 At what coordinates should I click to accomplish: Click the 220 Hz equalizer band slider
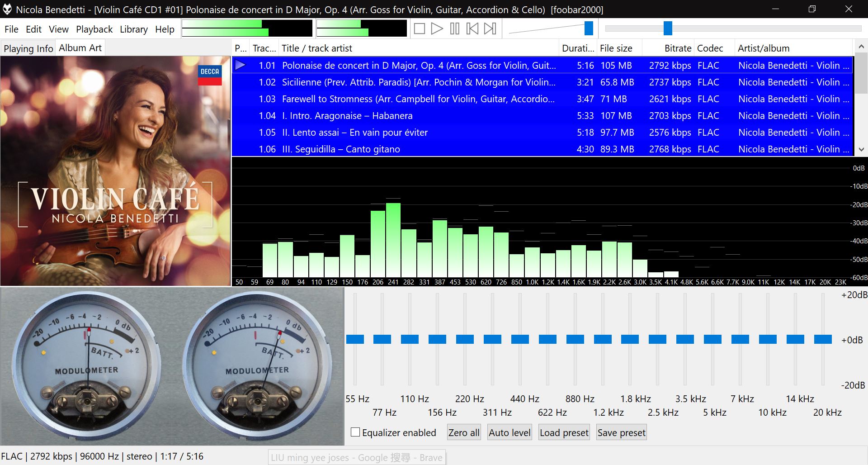point(465,339)
